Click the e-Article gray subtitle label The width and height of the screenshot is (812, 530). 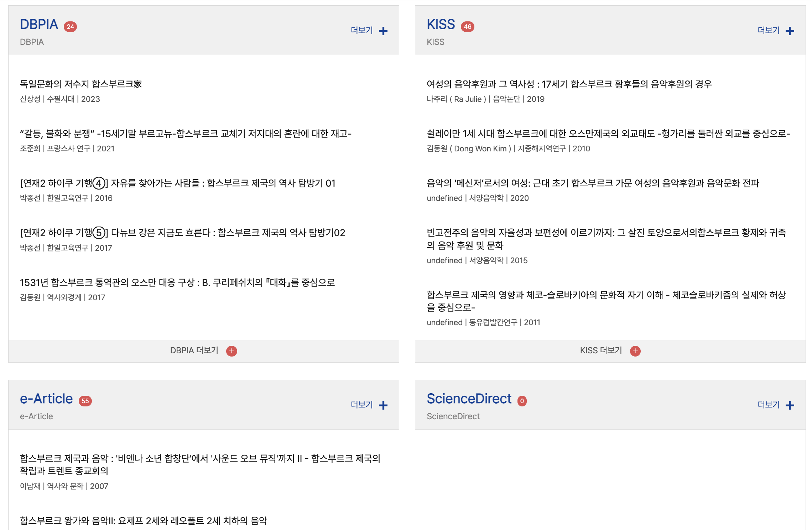[x=36, y=416]
